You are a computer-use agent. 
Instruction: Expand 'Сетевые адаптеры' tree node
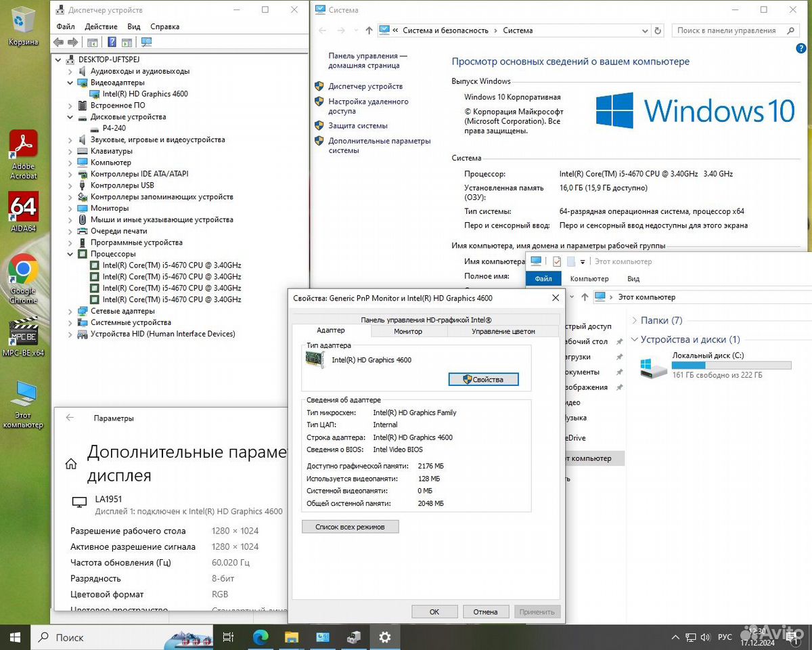[70, 311]
